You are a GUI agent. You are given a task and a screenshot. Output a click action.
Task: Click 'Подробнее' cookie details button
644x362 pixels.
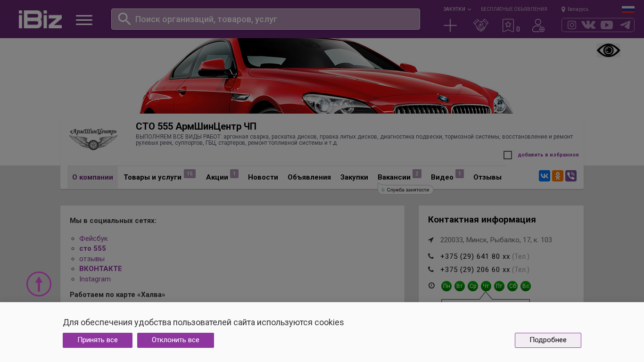(548, 340)
